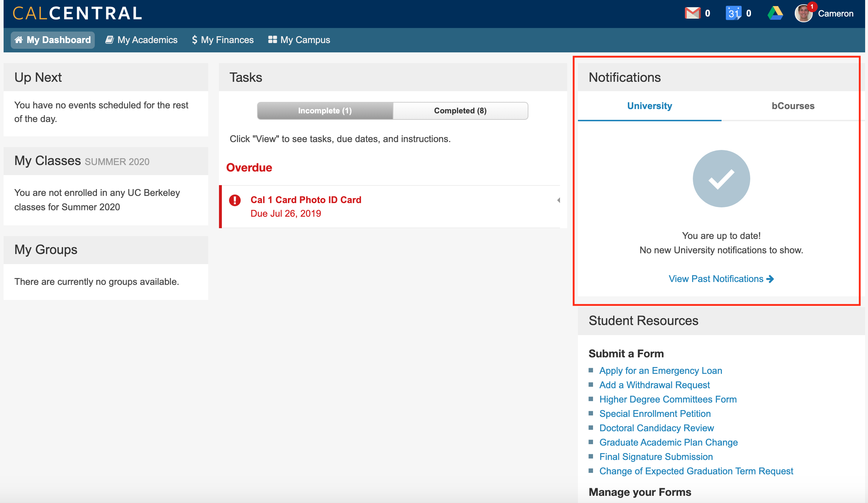Viewport: 868px width, 503px height.
Task: Open the Cameron account menu
Action: tap(836, 14)
